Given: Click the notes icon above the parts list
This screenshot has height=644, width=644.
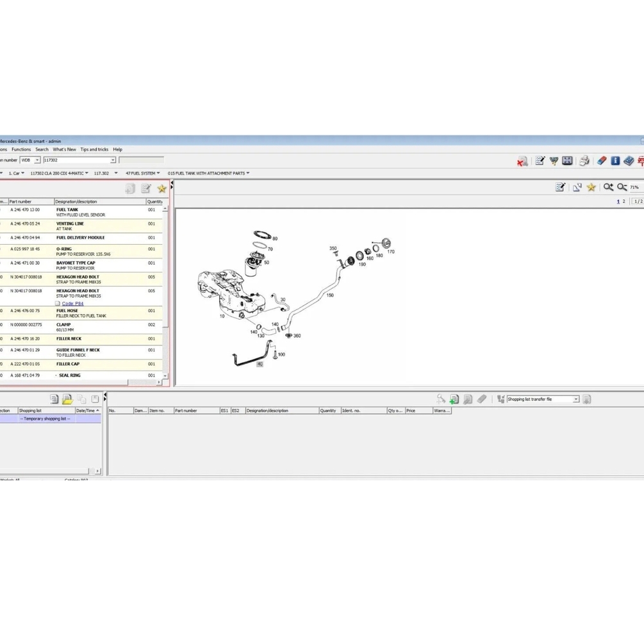Looking at the screenshot, I should coord(146,188).
